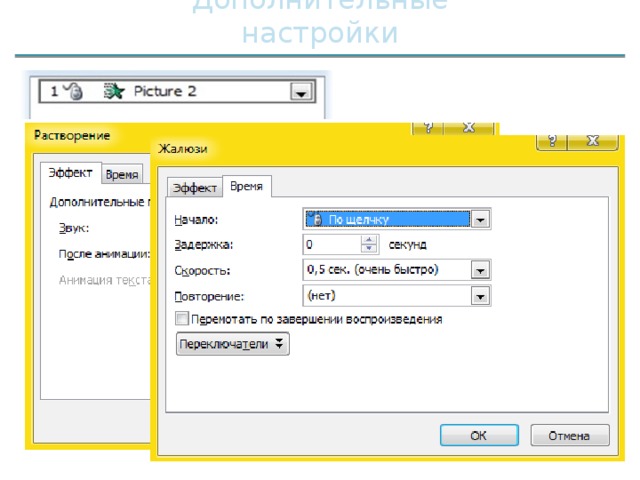640x480 pixels.
Task: Open Эффект tab in Растворение dialog
Action: [71, 173]
